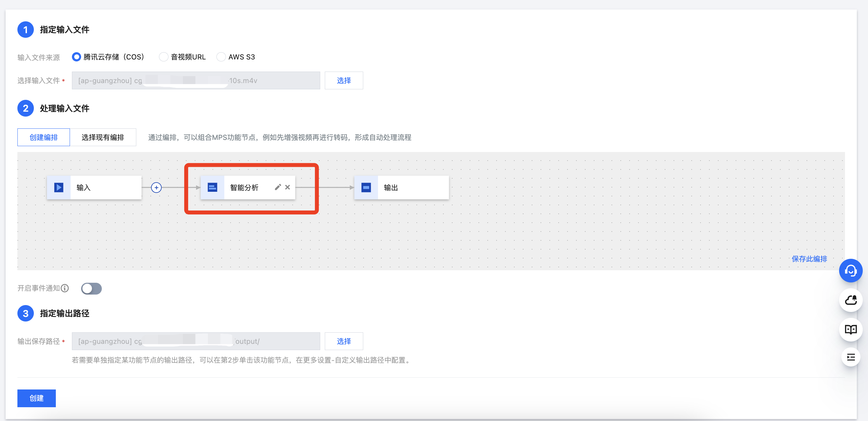The height and width of the screenshot is (421, 868).
Task: Click the plus circle to add node
Action: pyautogui.click(x=156, y=188)
